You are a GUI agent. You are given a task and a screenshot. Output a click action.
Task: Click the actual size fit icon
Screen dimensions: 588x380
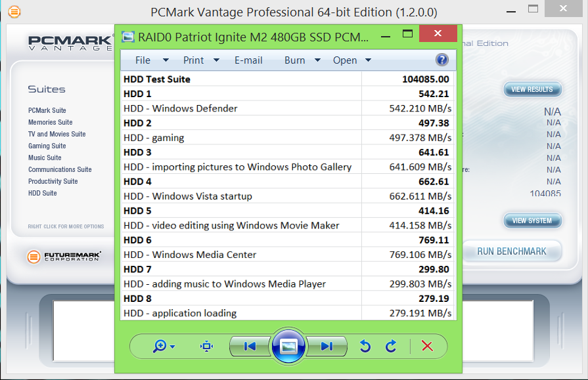206,347
